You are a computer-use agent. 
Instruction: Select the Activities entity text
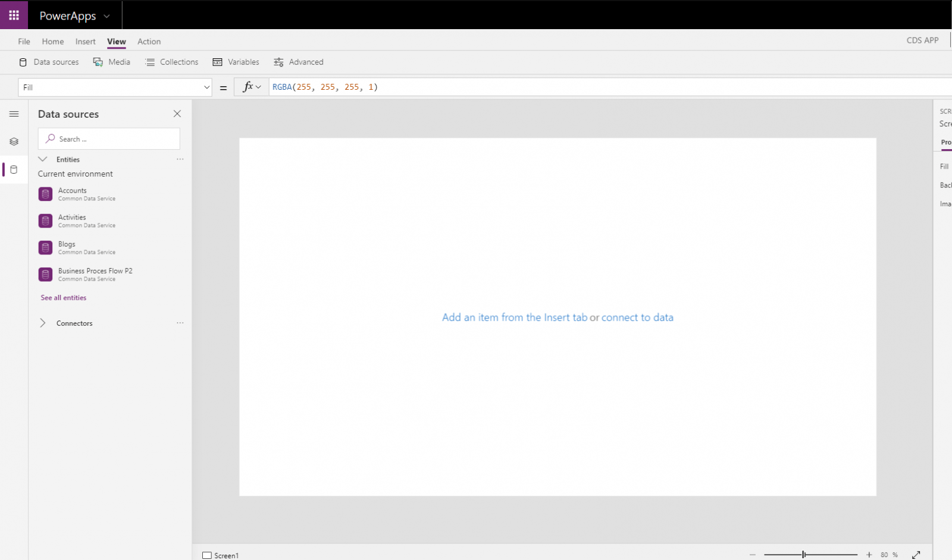pos(72,218)
